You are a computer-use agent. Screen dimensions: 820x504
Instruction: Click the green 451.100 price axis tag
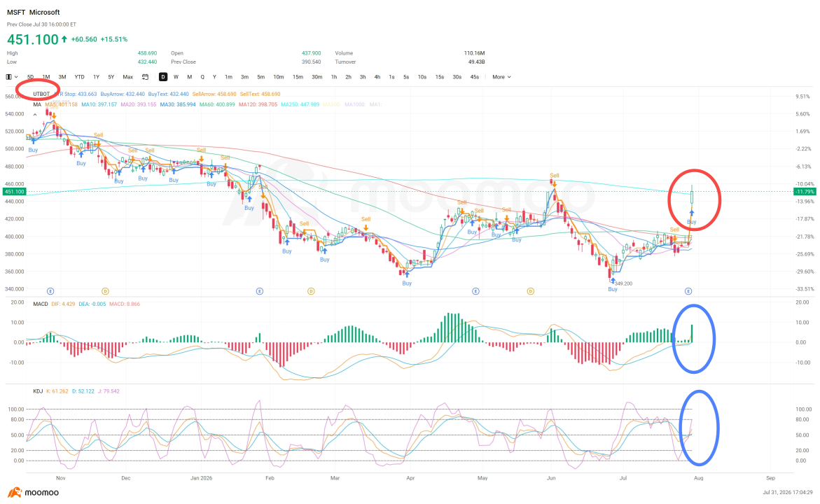15,192
